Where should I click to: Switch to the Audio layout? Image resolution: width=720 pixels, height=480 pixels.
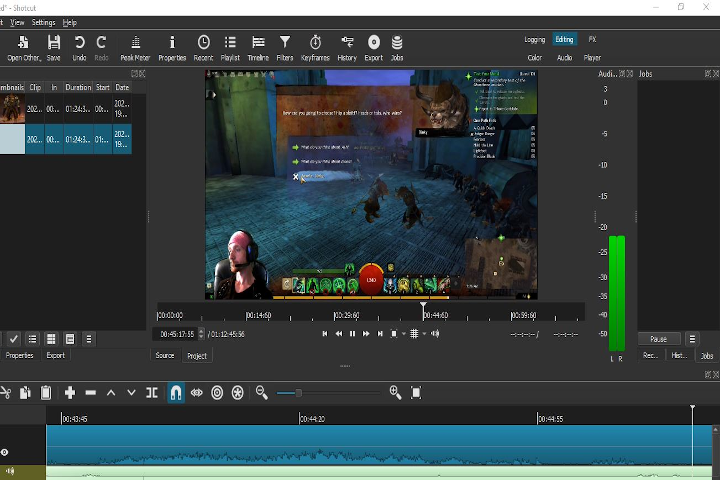click(564, 58)
